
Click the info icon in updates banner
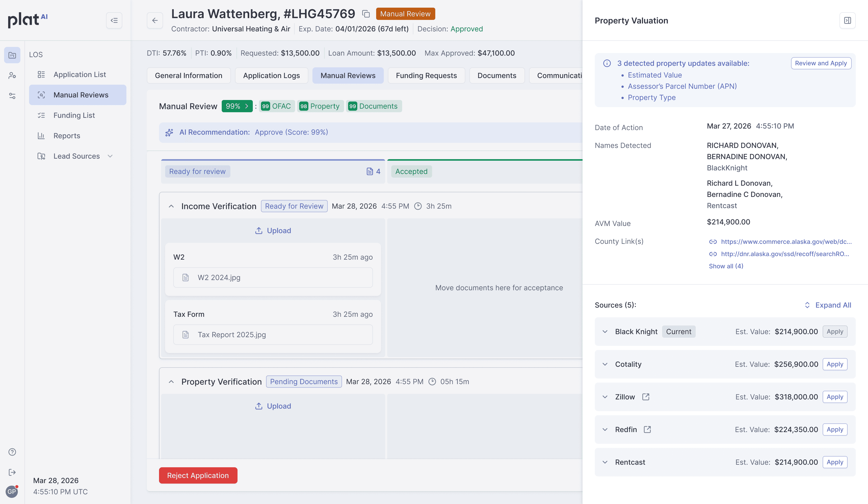tap(607, 63)
